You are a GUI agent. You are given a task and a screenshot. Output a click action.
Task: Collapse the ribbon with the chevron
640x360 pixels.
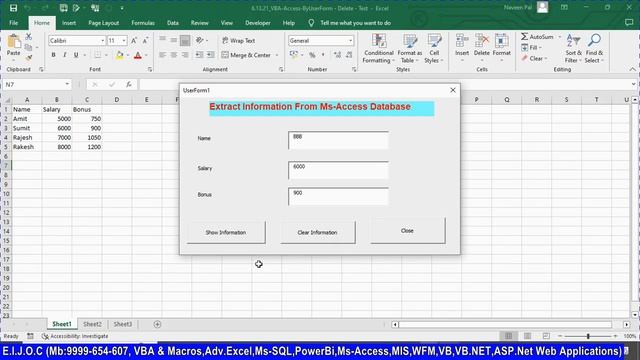[x=632, y=69]
